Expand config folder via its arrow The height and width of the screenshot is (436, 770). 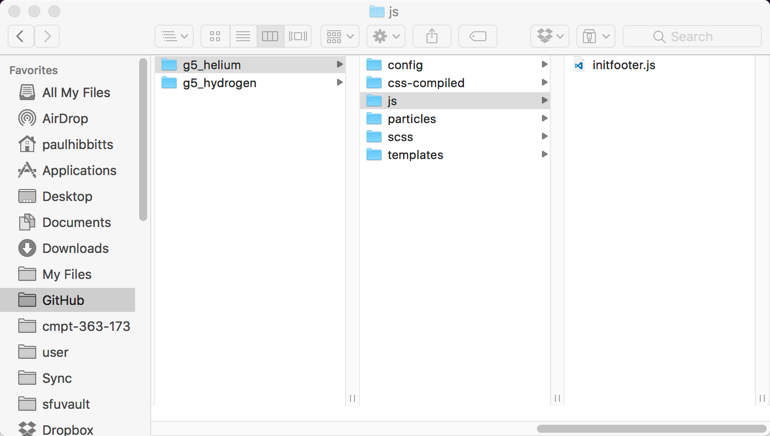(x=544, y=64)
